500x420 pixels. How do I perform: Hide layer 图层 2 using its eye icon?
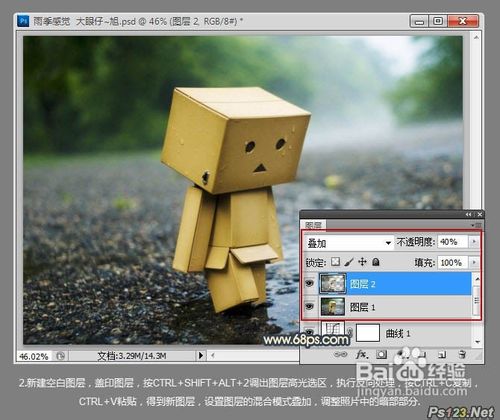tap(310, 284)
